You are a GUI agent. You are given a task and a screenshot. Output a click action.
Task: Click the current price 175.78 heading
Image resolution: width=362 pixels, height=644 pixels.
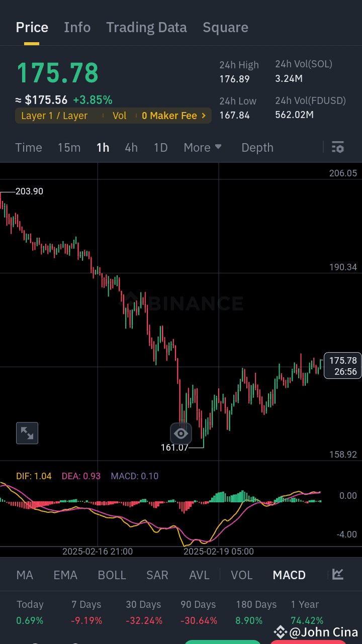[x=57, y=73]
